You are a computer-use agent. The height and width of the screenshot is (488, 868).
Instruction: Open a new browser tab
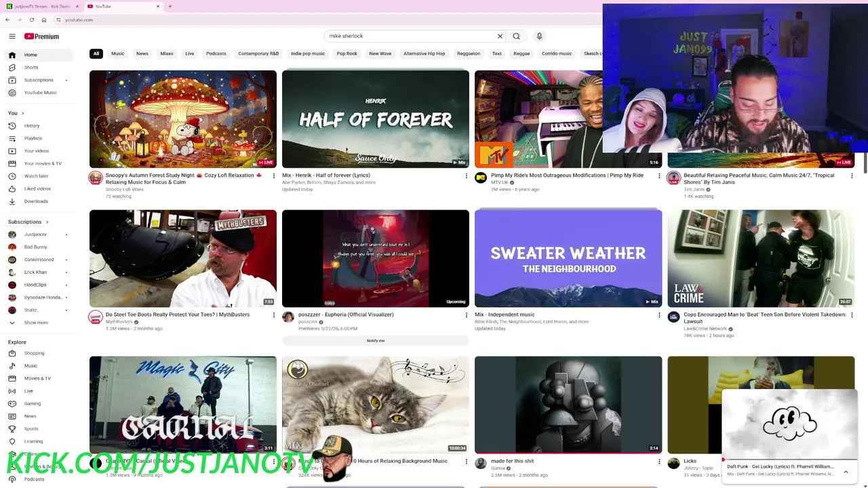point(170,6)
